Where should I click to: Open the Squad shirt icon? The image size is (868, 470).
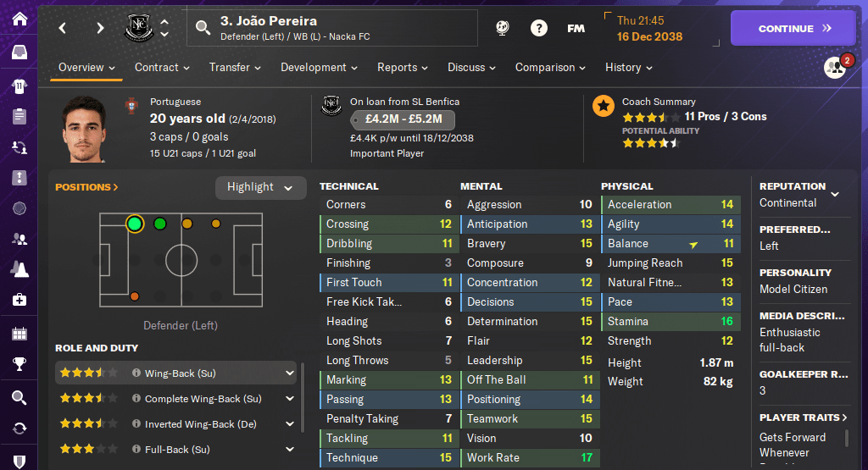(x=19, y=86)
